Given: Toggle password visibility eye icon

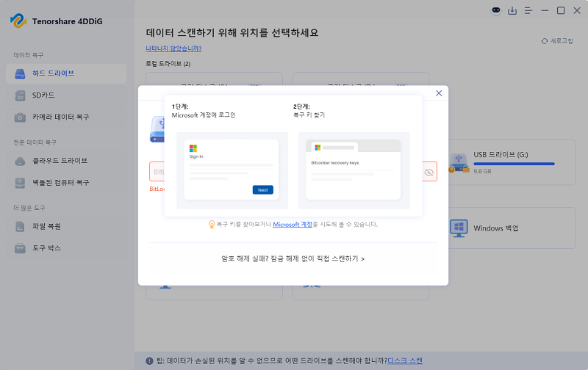Looking at the screenshot, I should point(429,172).
